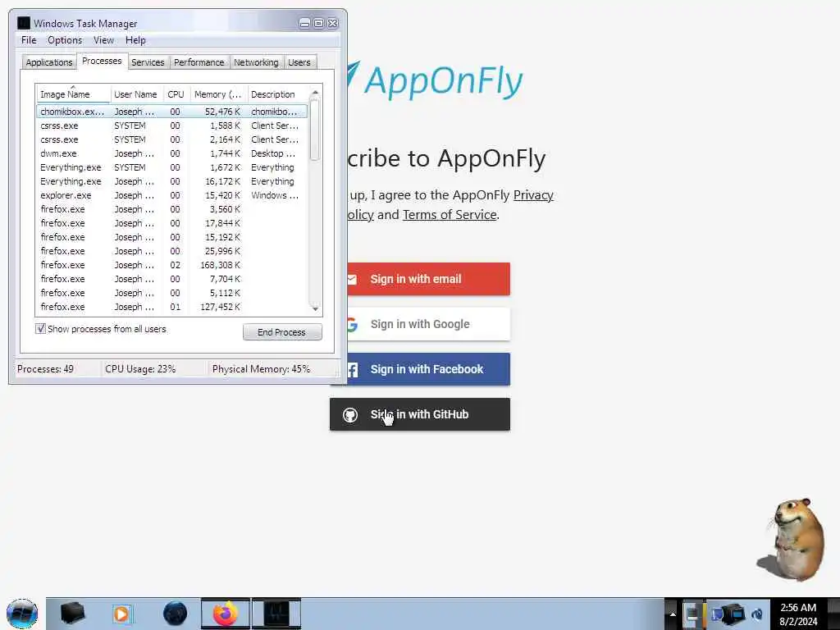Switch to Firefox in the taskbar
Viewport: 840px width, 630px height.
pos(226,614)
